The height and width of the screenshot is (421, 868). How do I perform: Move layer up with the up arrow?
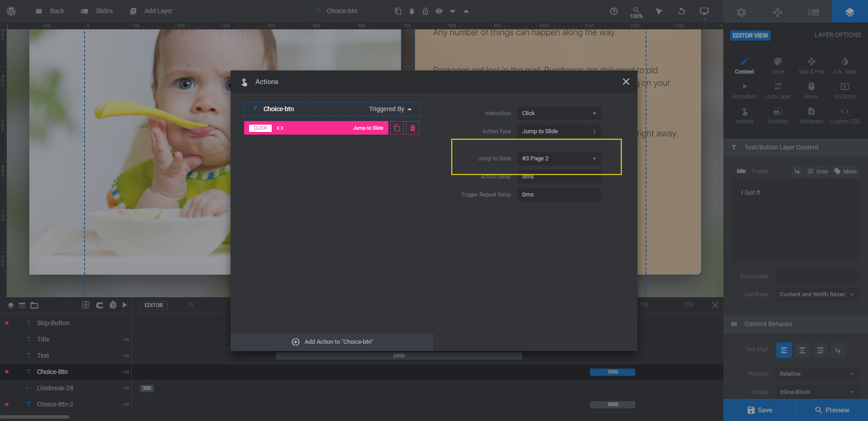point(466,11)
